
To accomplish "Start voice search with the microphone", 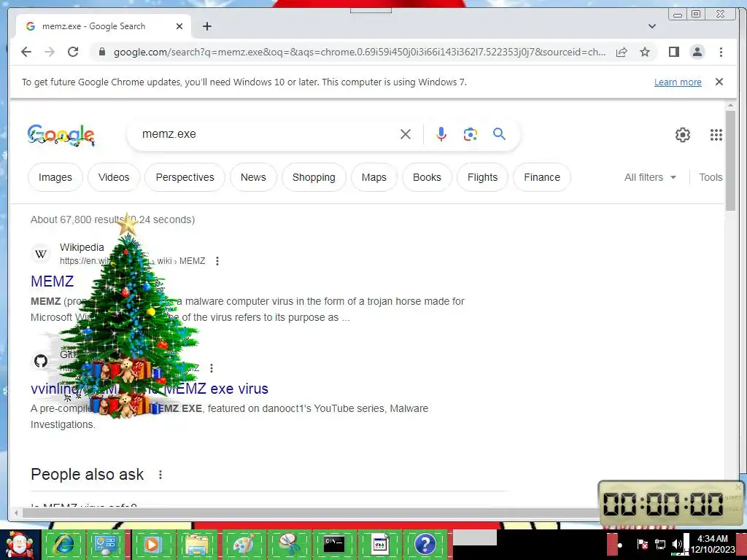I will pos(441,134).
